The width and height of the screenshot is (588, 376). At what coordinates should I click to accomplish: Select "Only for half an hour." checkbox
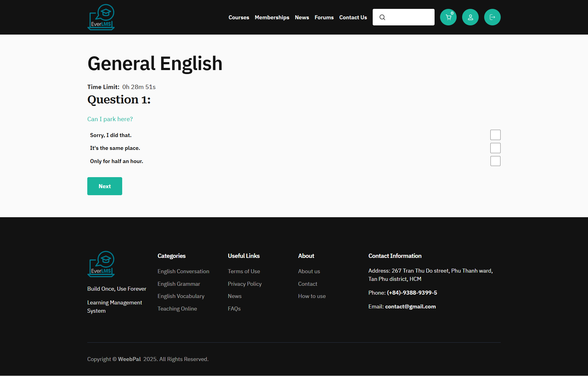(x=495, y=161)
